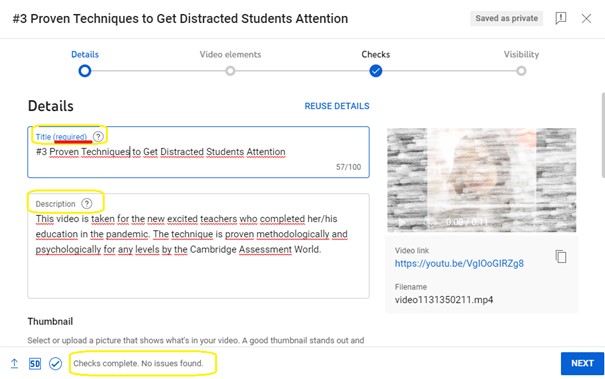This screenshot has height=379, width=605.
Task: Click the video preview thumbnail
Action: (482, 180)
